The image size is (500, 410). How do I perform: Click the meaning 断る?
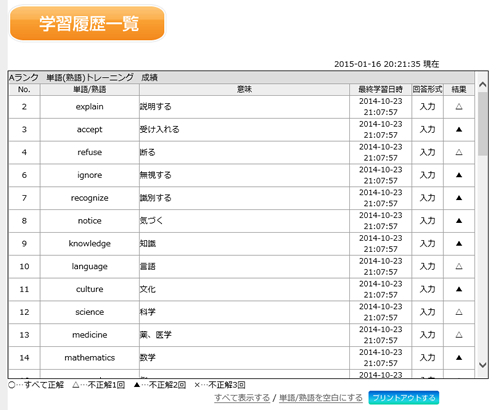tap(148, 152)
